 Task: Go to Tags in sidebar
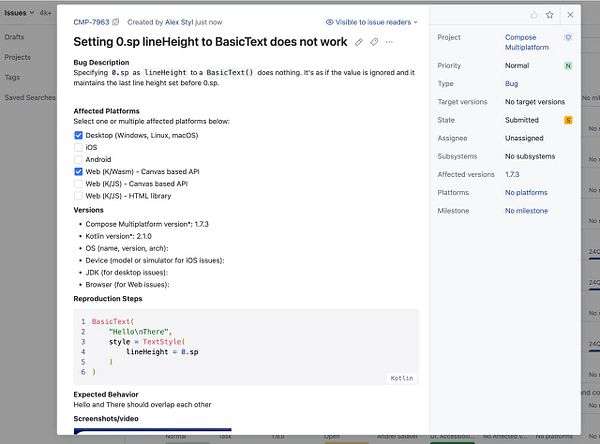tap(12, 77)
